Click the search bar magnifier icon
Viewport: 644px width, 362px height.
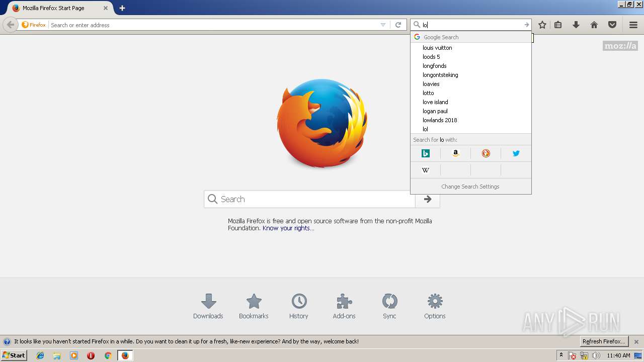pos(417,25)
